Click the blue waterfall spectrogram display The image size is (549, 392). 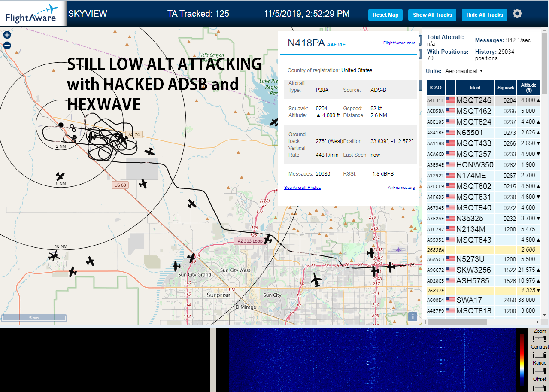click(x=372, y=360)
